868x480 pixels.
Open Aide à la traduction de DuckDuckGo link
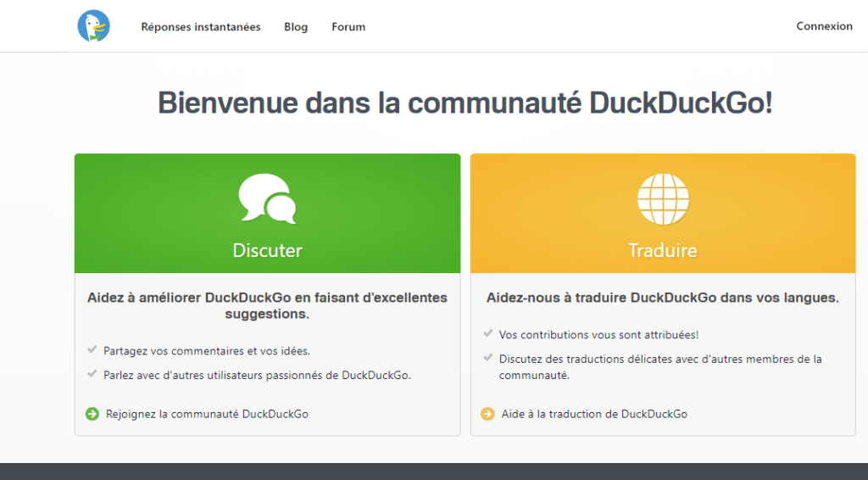(594, 414)
